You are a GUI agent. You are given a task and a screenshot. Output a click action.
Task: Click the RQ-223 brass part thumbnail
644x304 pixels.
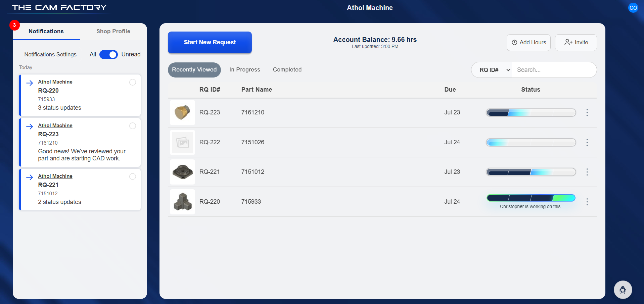(x=182, y=113)
